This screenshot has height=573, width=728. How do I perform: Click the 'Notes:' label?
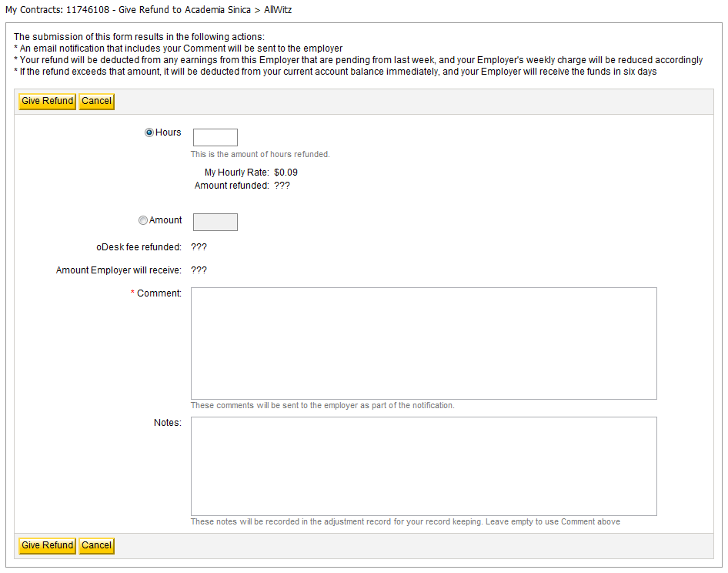168,423
